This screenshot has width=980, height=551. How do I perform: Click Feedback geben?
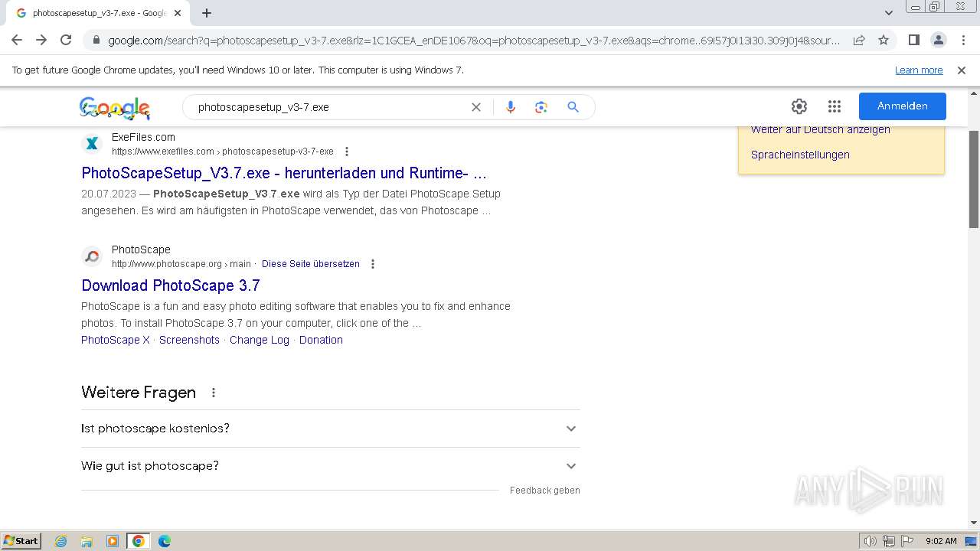(545, 491)
